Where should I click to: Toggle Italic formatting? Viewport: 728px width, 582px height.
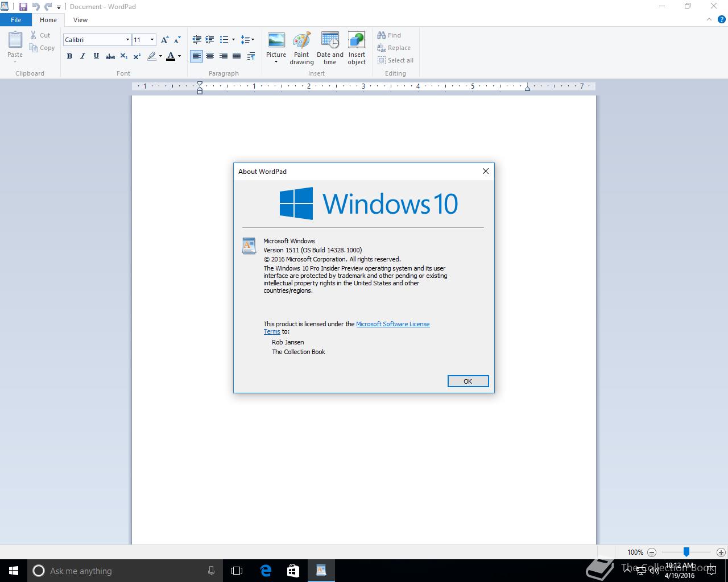click(x=82, y=56)
